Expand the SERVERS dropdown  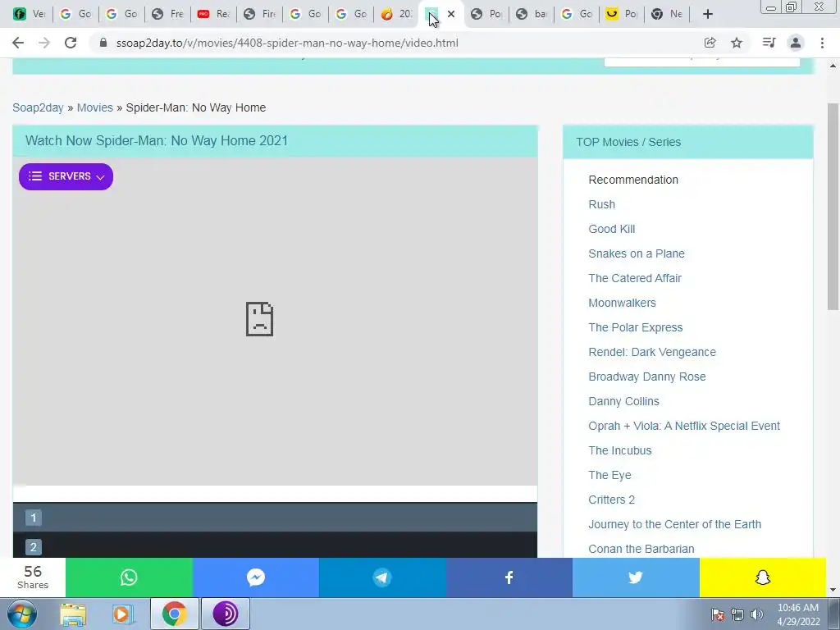click(66, 176)
